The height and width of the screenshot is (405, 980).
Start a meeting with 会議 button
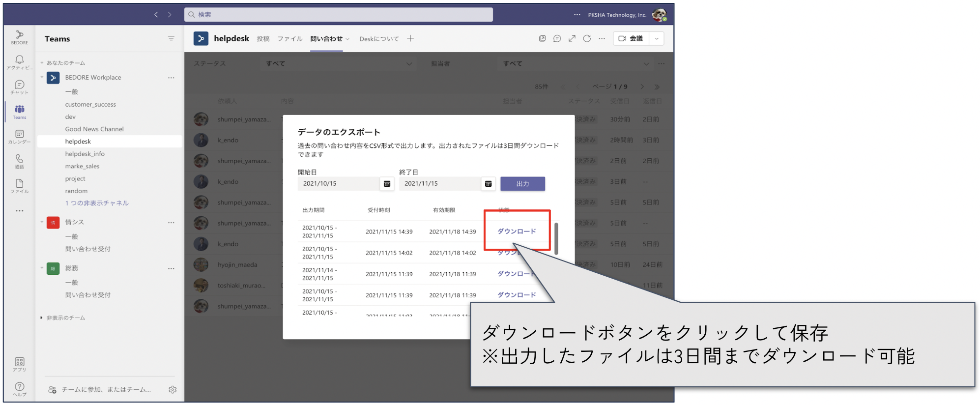pos(631,38)
